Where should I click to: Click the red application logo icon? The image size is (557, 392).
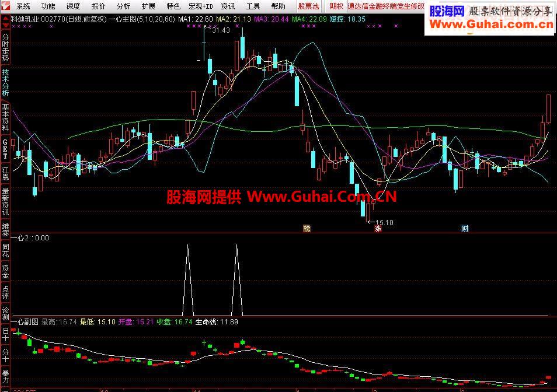(5, 6)
